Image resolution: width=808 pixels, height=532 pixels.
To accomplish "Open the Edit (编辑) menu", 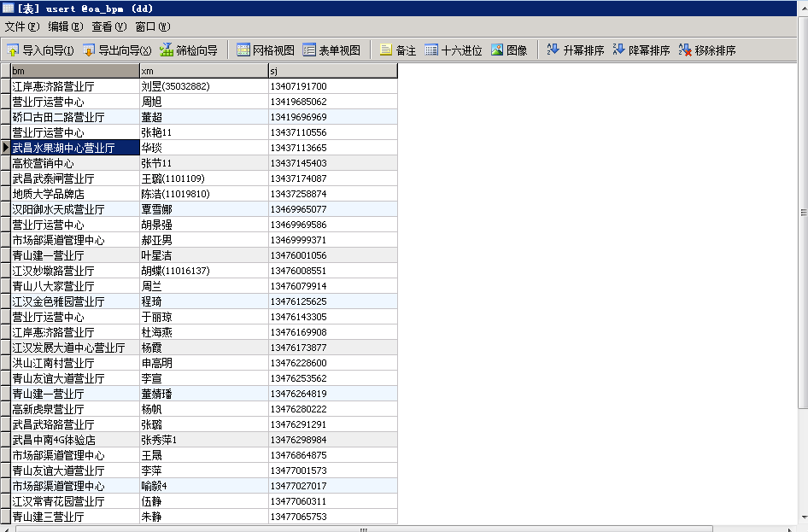I will (x=66, y=26).
